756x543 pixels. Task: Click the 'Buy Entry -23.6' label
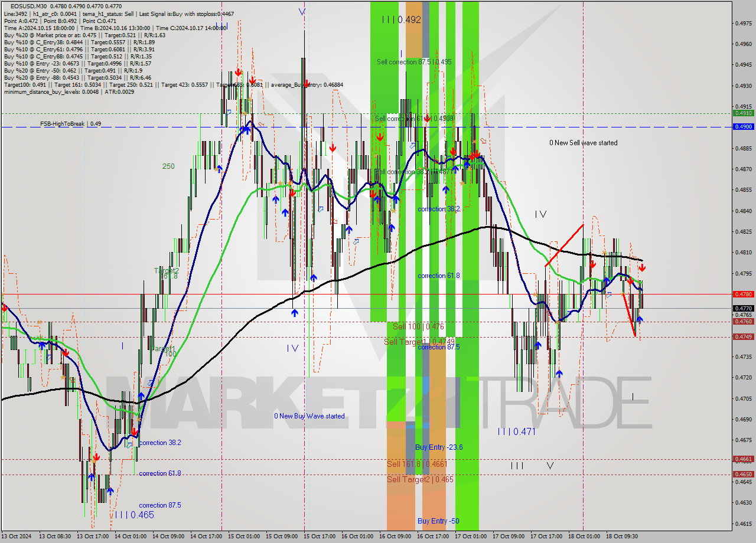pos(439,447)
